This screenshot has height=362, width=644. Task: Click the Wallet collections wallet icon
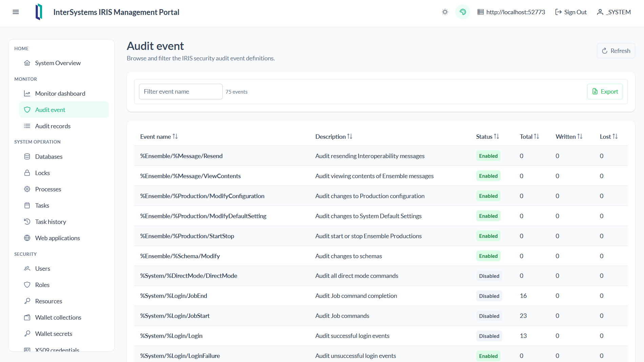[27, 318]
